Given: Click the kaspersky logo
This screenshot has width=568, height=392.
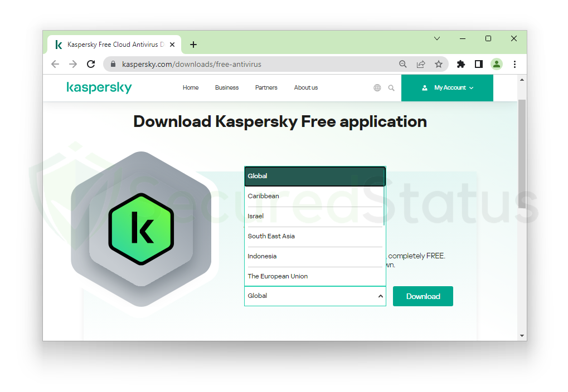Looking at the screenshot, I should pos(99,87).
